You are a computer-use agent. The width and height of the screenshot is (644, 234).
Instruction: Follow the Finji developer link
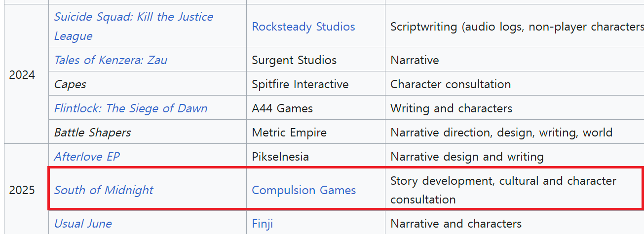click(263, 223)
